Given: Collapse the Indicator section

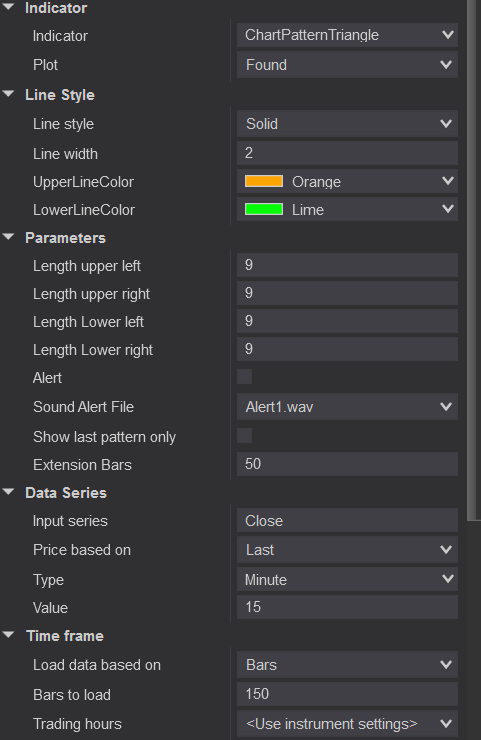Looking at the screenshot, I should coord(8,7).
